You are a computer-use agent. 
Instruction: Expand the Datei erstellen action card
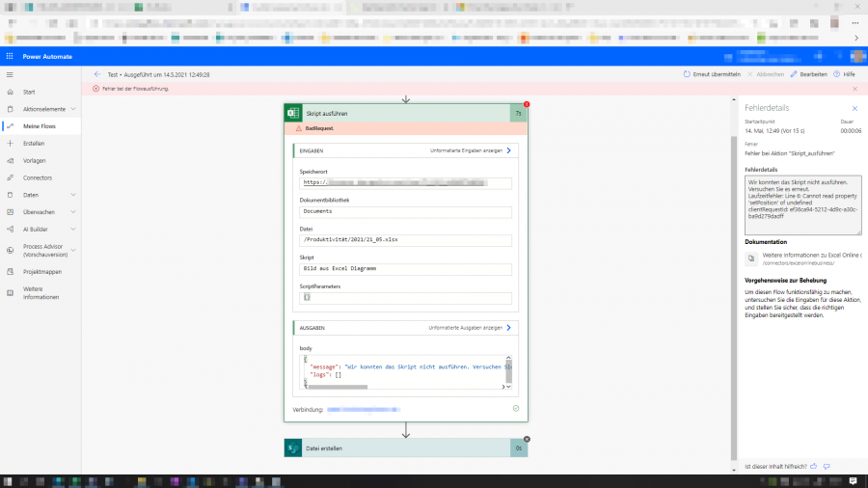coord(406,448)
